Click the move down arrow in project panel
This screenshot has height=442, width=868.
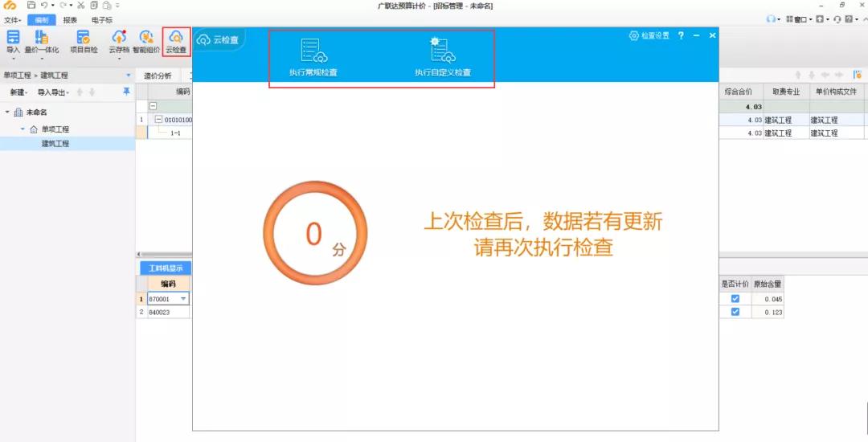(92, 92)
